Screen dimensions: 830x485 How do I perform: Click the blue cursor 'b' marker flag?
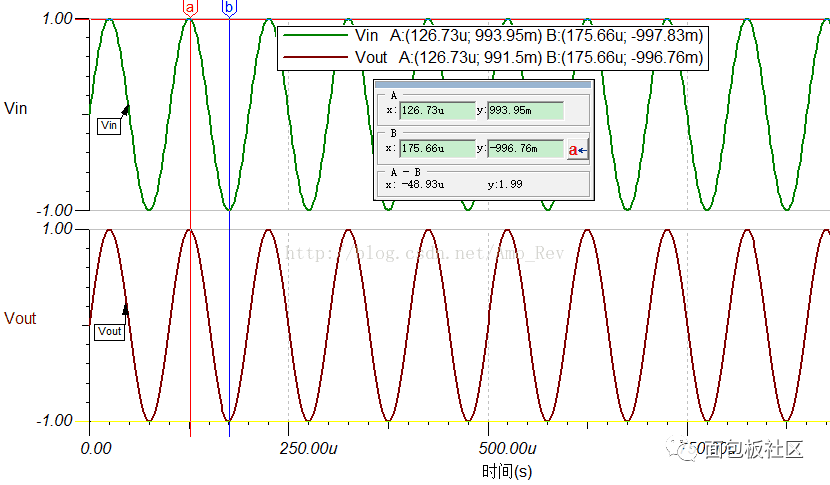point(229,8)
